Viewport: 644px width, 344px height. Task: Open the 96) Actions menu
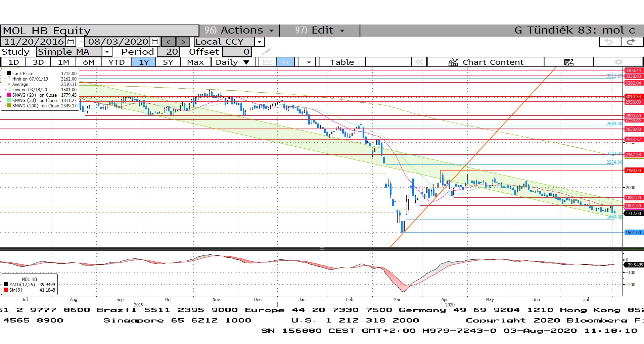coord(239,30)
